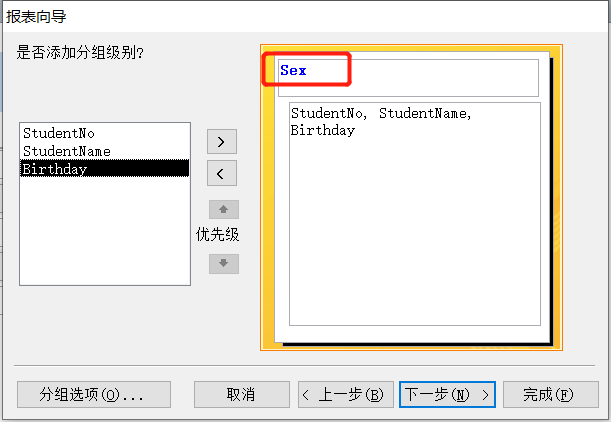This screenshot has height=422, width=611.
Task: Select the highlighted Birthday field
Action: coord(55,169)
